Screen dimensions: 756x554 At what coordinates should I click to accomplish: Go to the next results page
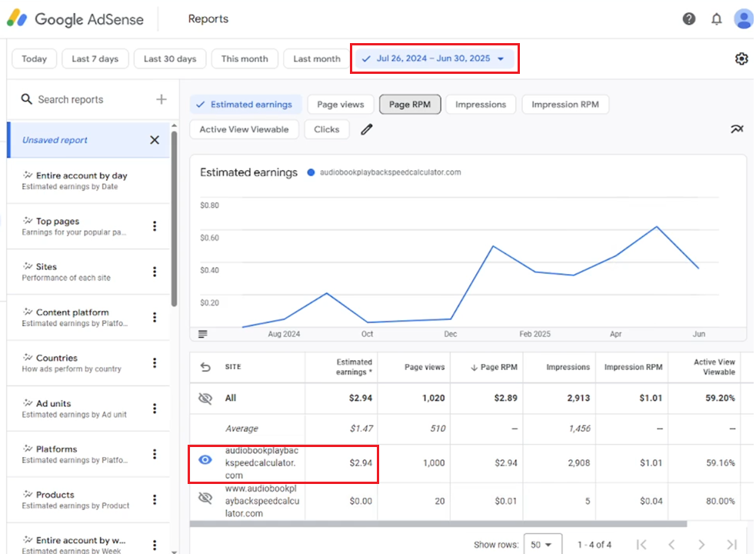tap(701, 545)
